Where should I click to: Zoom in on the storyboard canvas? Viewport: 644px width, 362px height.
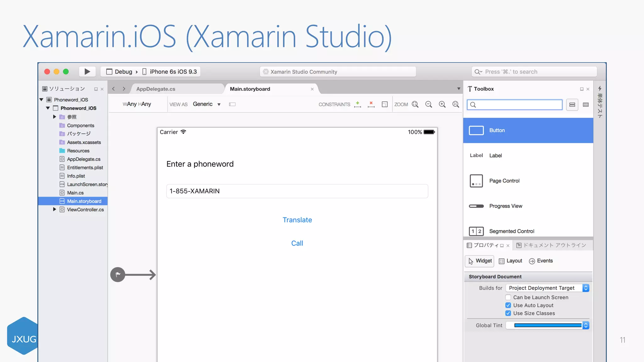pos(442,104)
